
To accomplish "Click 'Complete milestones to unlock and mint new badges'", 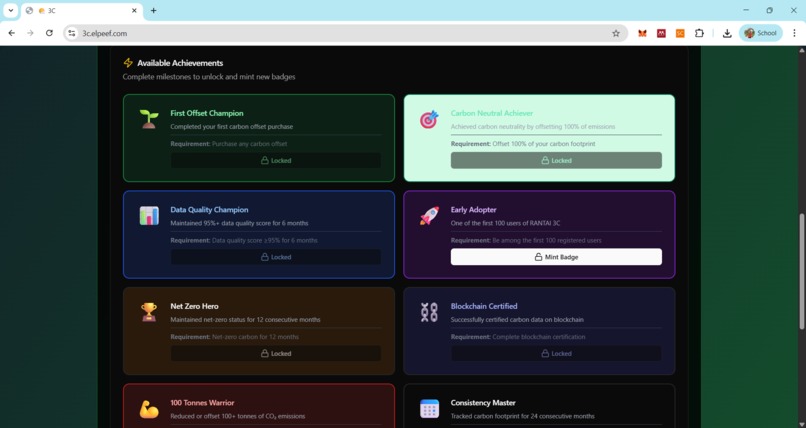I will point(209,77).
